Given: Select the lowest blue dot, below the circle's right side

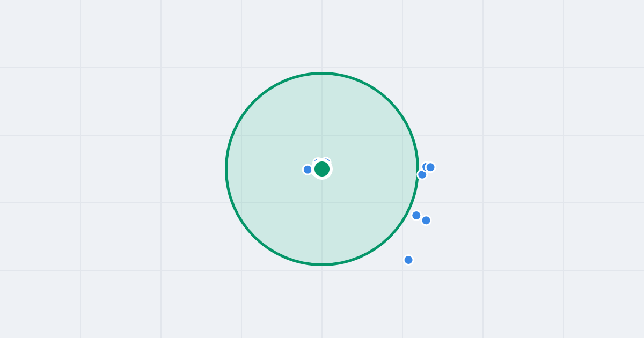Looking at the screenshot, I should tap(408, 260).
